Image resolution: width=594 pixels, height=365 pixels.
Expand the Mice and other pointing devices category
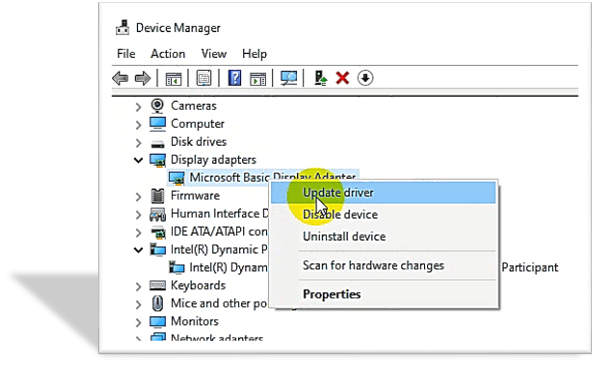138,304
